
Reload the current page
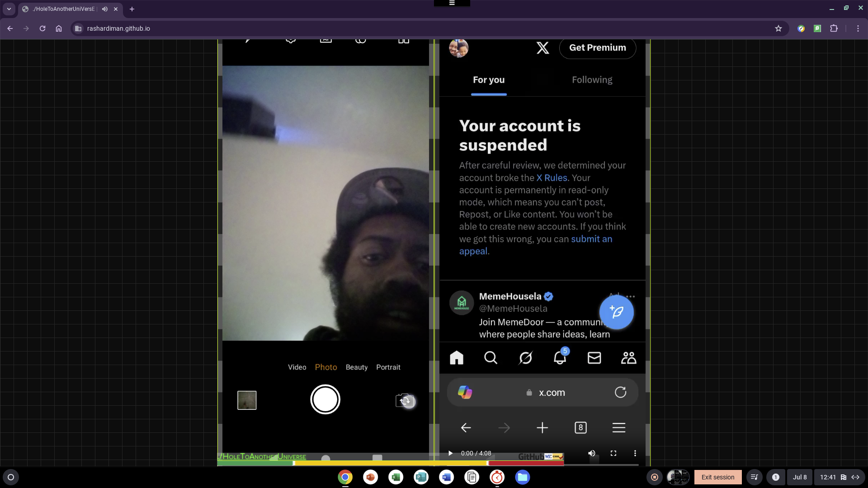tap(42, 28)
